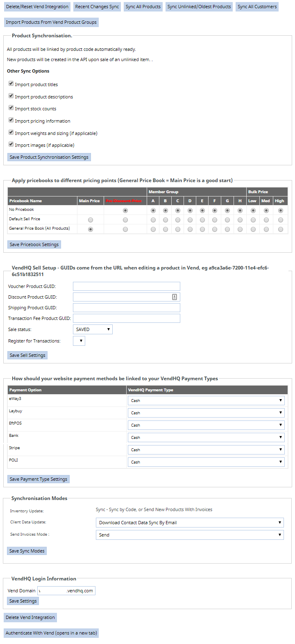Open eWay3 VendHQ Payment Type dropdown

click(x=206, y=400)
